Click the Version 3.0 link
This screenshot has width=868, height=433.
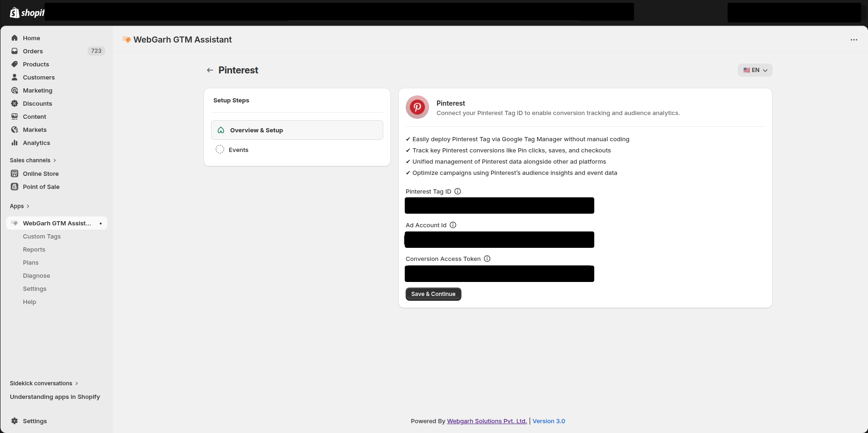(x=549, y=421)
